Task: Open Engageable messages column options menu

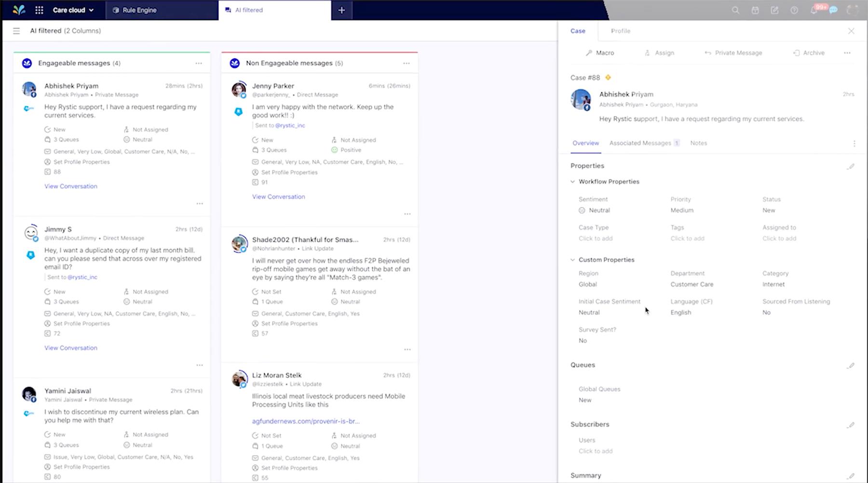Action: (x=199, y=63)
